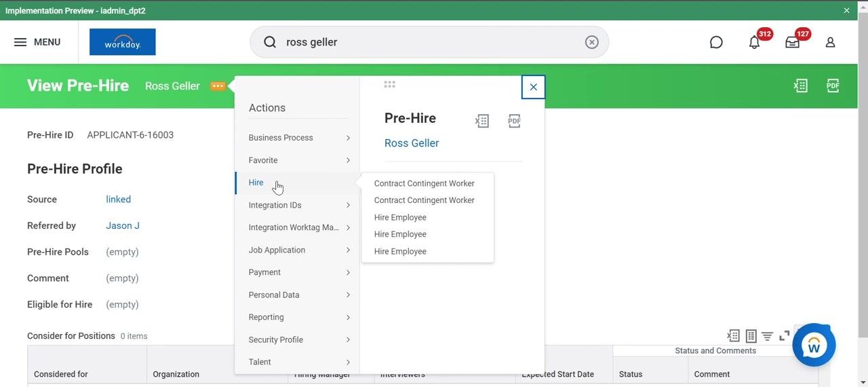Open the Talent submenu
868x387 pixels.
298,362
